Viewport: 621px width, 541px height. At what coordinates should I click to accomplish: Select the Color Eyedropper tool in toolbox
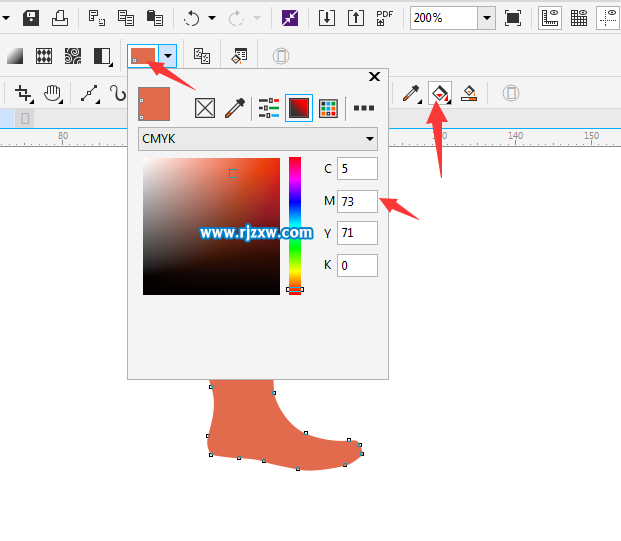(x=411, y=94)
